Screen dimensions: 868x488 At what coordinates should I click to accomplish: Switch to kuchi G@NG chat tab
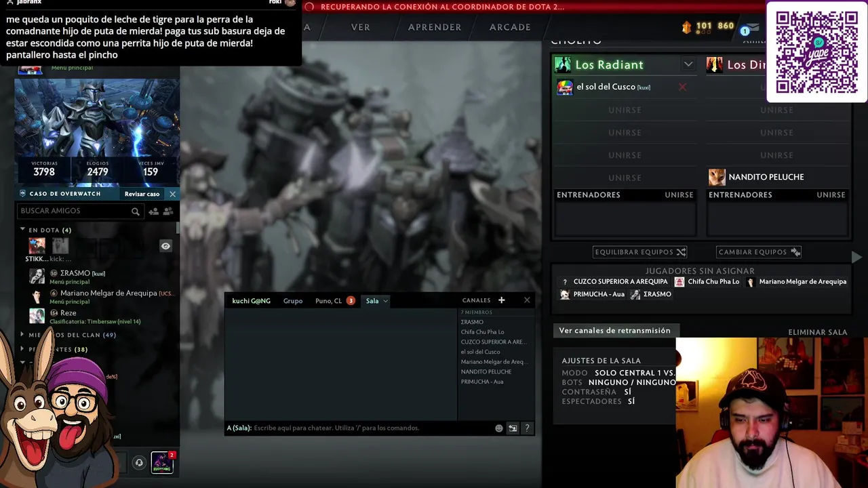[251, 301]
